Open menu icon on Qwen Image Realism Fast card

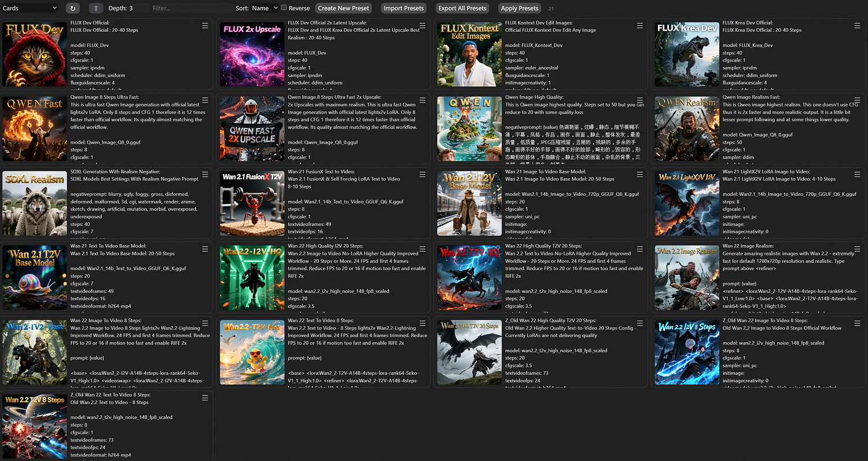point(857,100)
